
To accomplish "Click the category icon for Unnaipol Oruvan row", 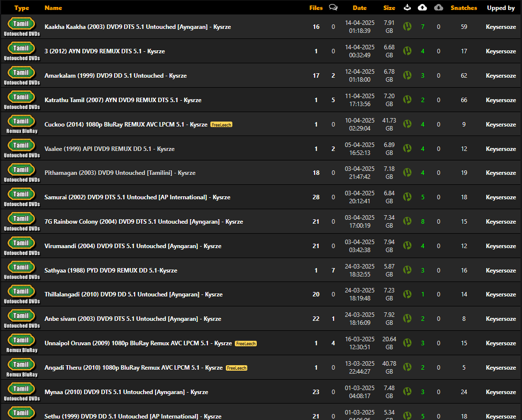I will click(21, 343).
